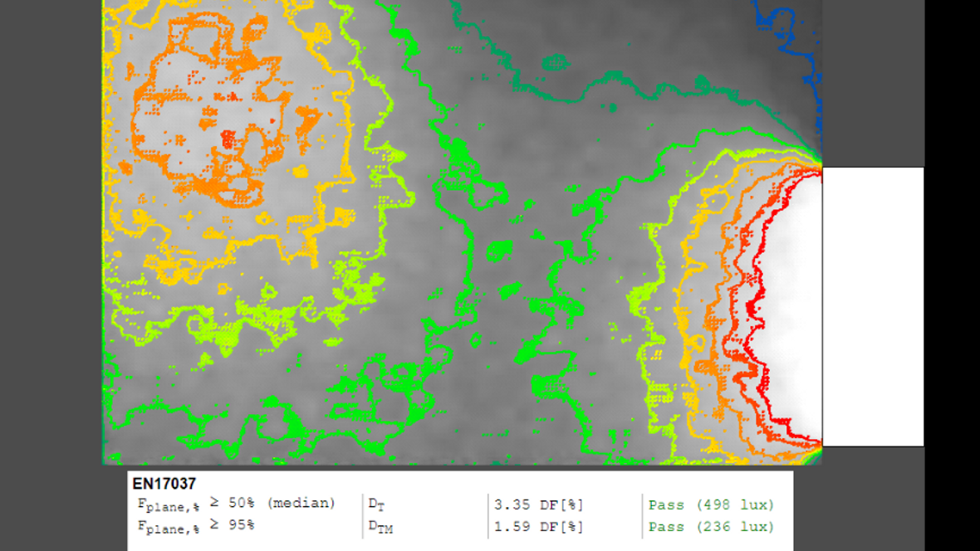
Task: Click the solid green blob in the heatmap center
Action: click(x=499, y=247)
